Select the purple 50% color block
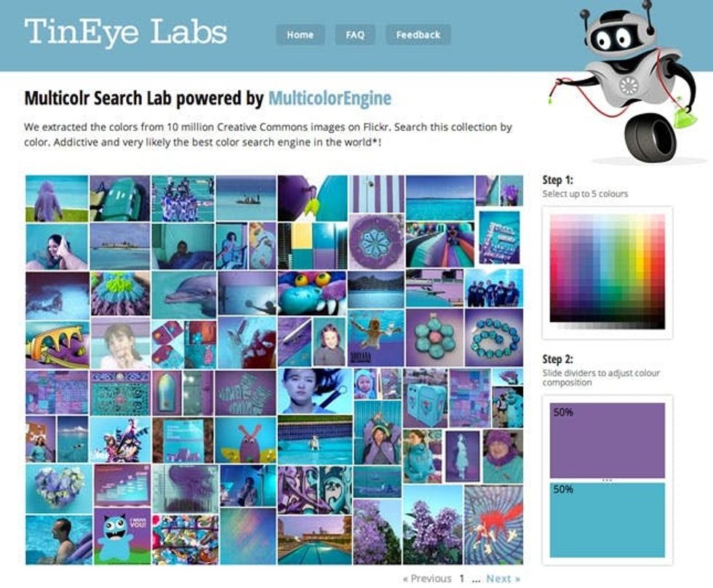713x588 pixels. point(607,440)
